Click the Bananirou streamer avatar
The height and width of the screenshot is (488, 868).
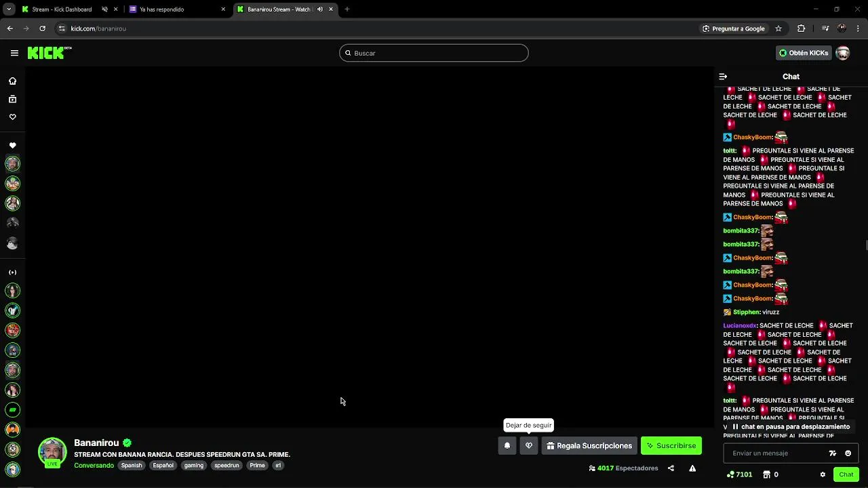(52, 452)
